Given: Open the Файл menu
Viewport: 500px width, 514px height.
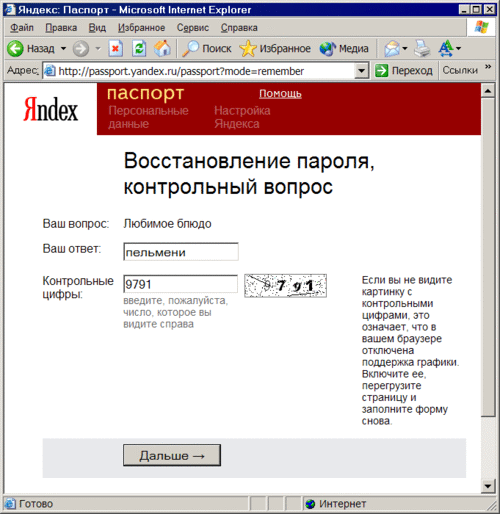Looking at the screenshot, I should click(x=22, y=28).
